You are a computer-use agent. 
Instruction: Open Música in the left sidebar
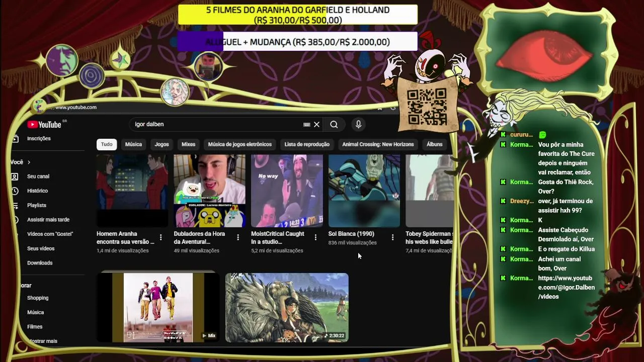tap(35, 312)
